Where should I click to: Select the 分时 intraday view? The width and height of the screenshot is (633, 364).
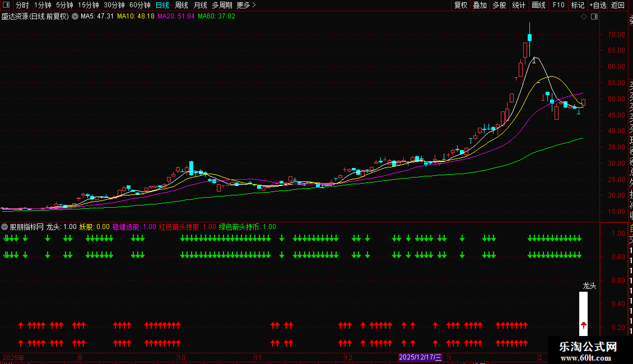coord(22,5)
